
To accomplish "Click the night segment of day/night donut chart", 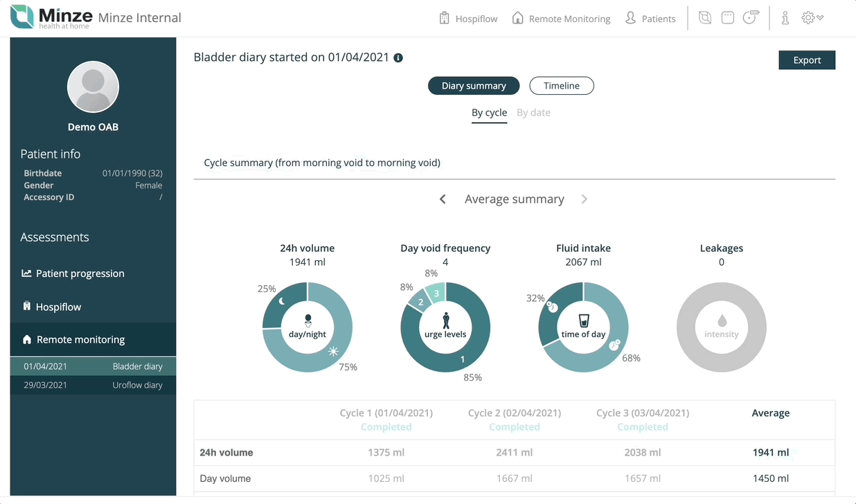I will [283, 303].
